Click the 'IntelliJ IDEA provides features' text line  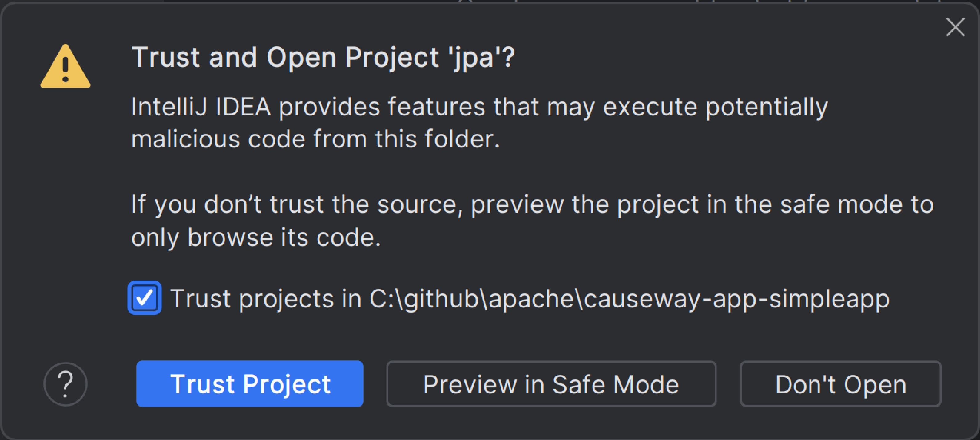point(479,107)
